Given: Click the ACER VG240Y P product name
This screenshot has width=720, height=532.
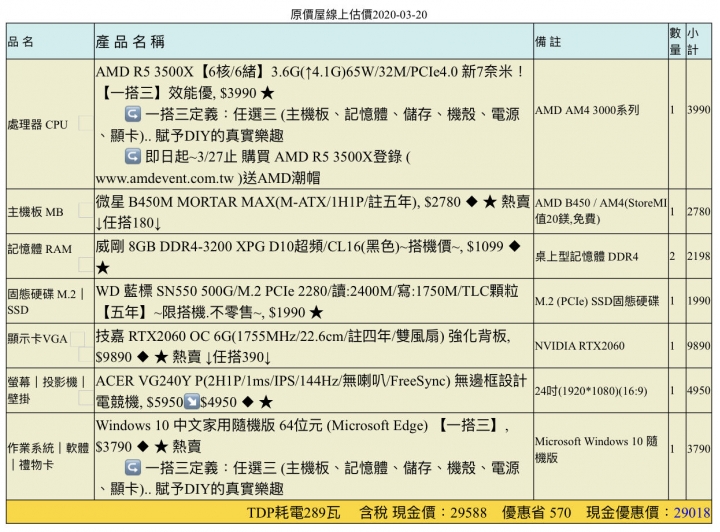Looking at the screenshot, I should [149, 381].
